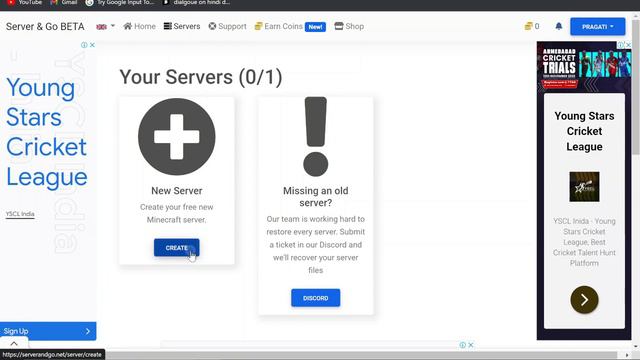This screenshot has height=360, width=640.
Task: Open the Servers nav item
Action: click(x=182, y=27)
